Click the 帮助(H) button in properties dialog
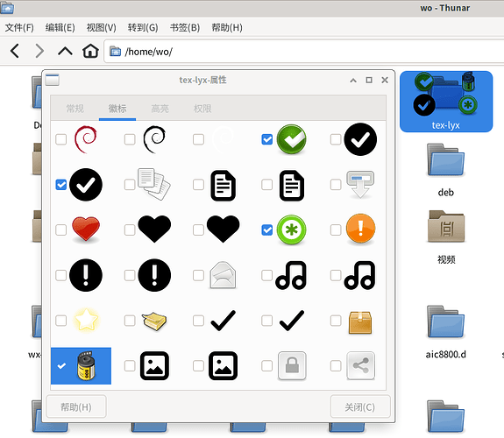 pyautogui.click(x=76, y=406)
